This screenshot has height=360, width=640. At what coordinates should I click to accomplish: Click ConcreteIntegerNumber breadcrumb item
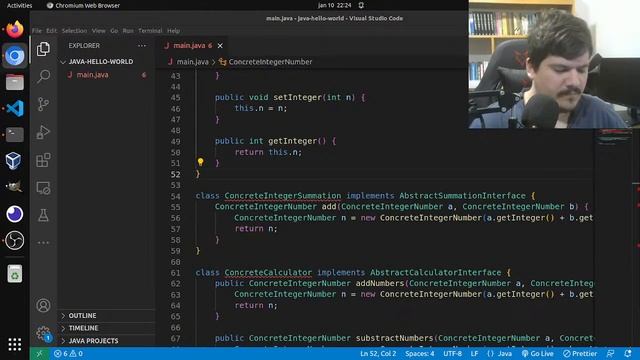(270, 62)
